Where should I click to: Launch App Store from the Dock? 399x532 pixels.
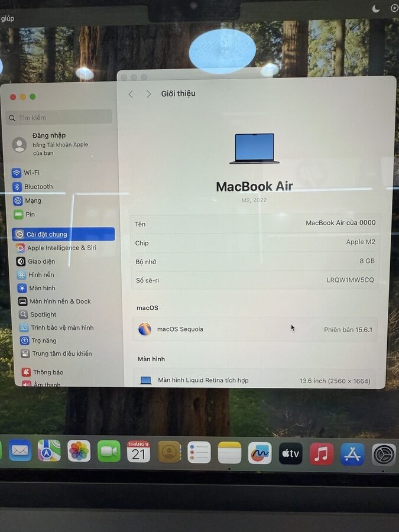pyautogui.click(x=352, y=454)
